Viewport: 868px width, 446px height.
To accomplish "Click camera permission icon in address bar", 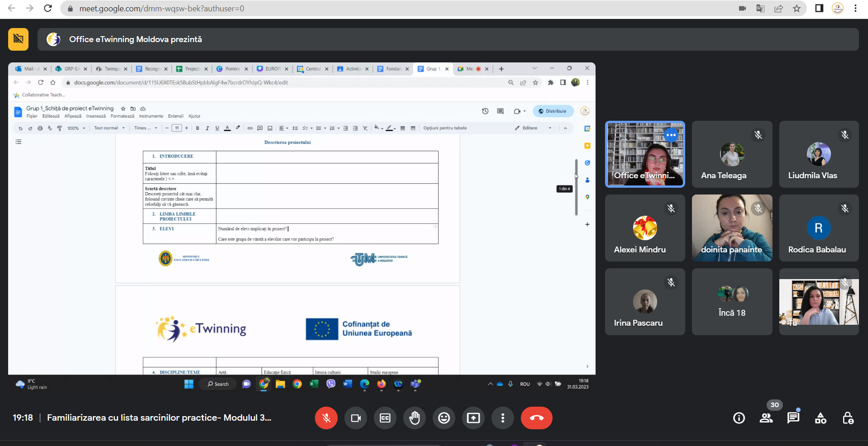I will [742, 9].
